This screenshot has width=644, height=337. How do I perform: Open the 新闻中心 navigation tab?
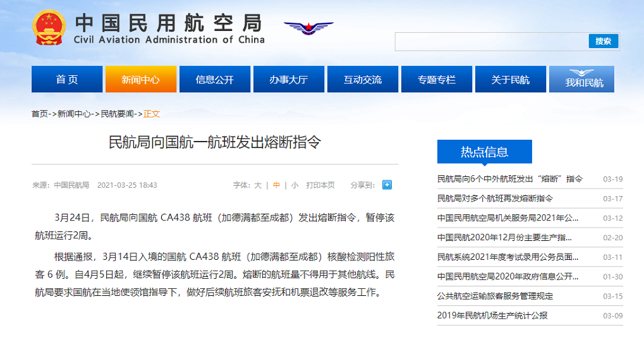(x=140, y=80)
